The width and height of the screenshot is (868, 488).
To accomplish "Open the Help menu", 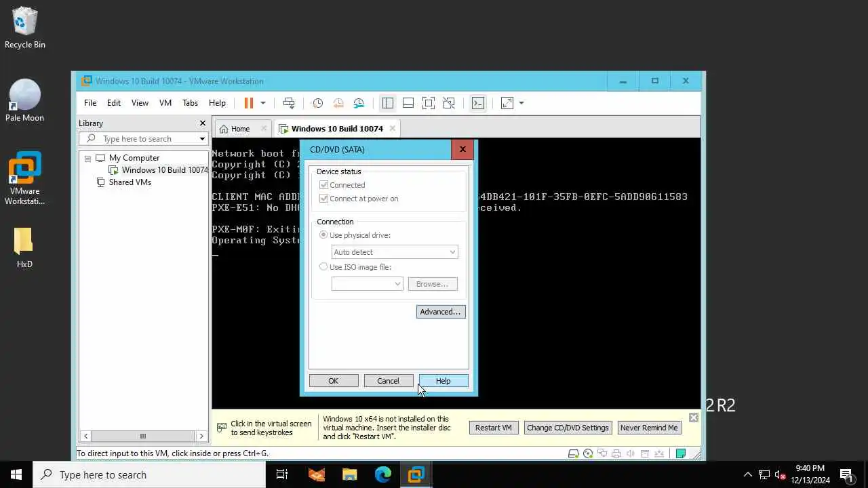I will [217, 103].
